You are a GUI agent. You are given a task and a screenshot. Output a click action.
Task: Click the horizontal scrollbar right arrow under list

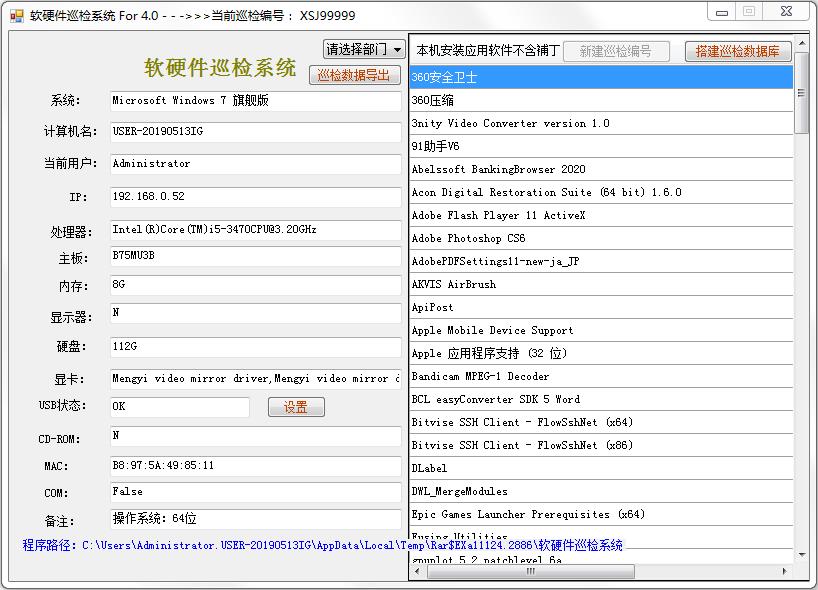pos(787,571)
